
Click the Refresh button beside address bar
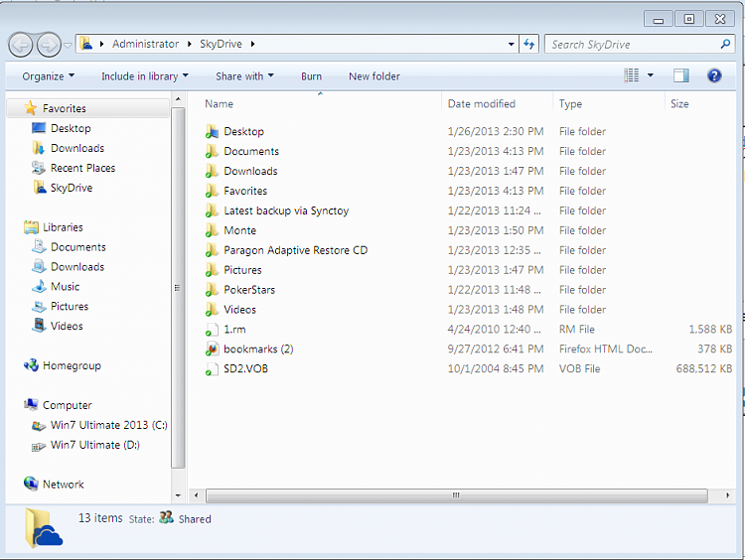(x=528, y=44)
